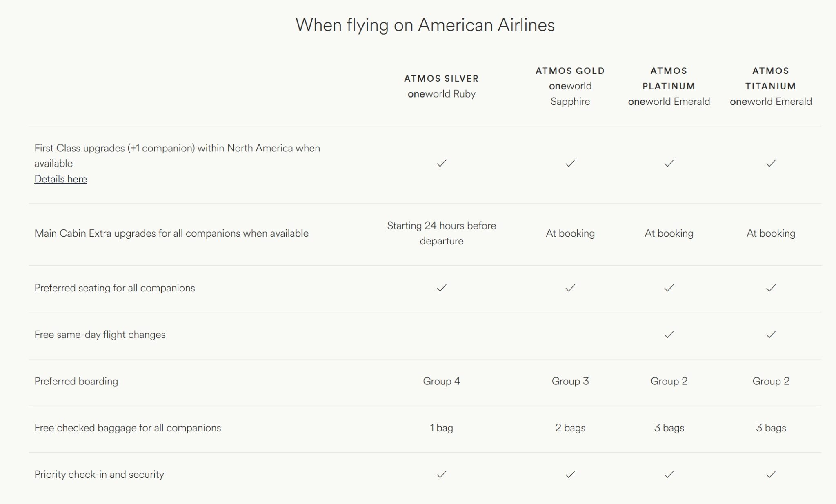Click Atmos Titanium same-day flight changes checkmark
Image resolution: width=836 pixels, height=504 pixels.
pos(771,335)
